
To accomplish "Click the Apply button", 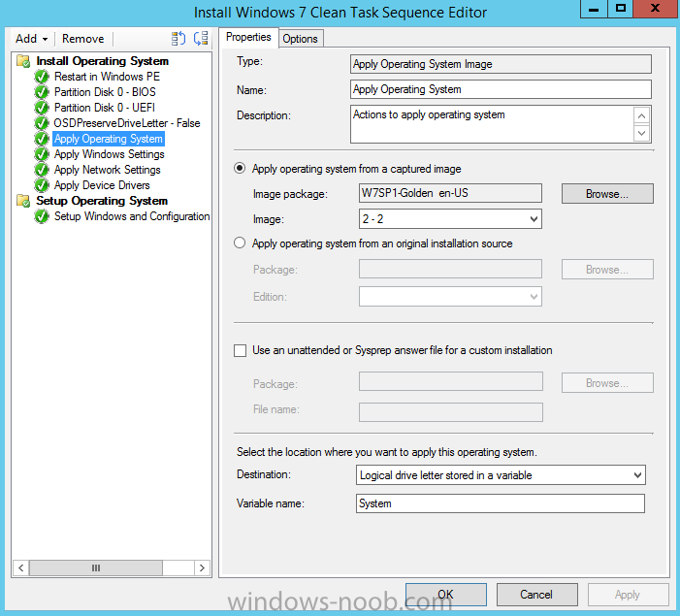I will 628,595.
